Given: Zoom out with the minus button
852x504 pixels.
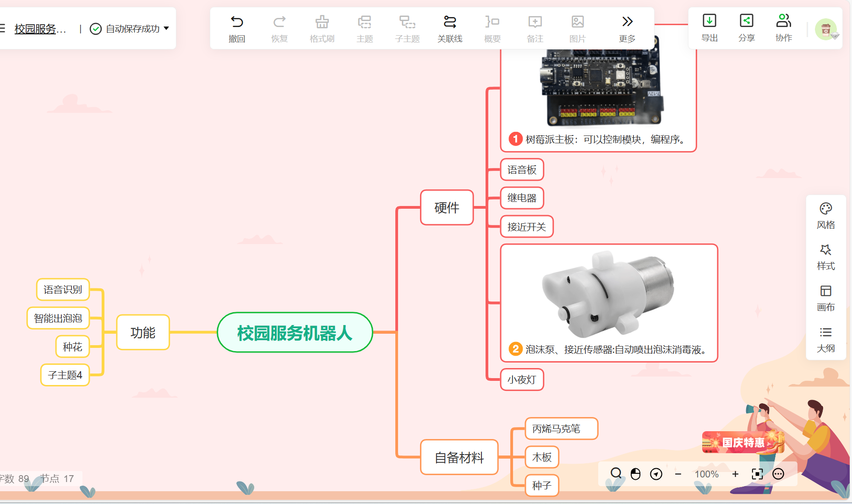Looking at the screenshot, I should point(678,474).
